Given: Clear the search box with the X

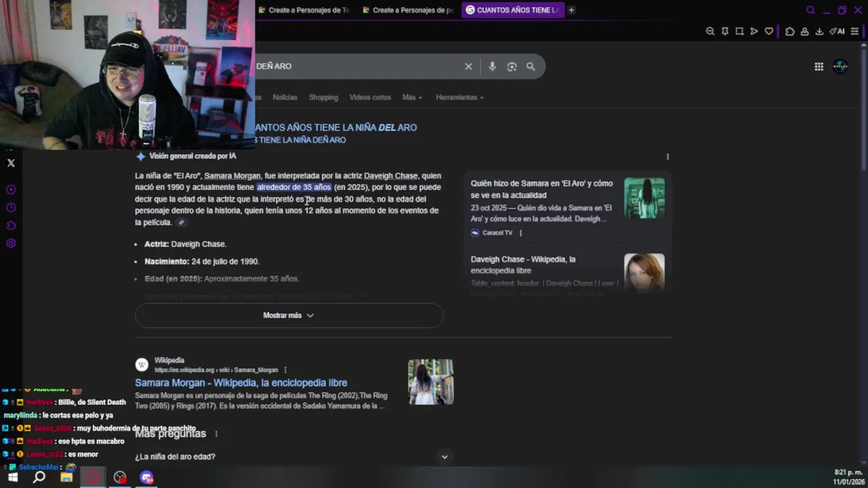Looking at the screenshot, I should point(468,66).
